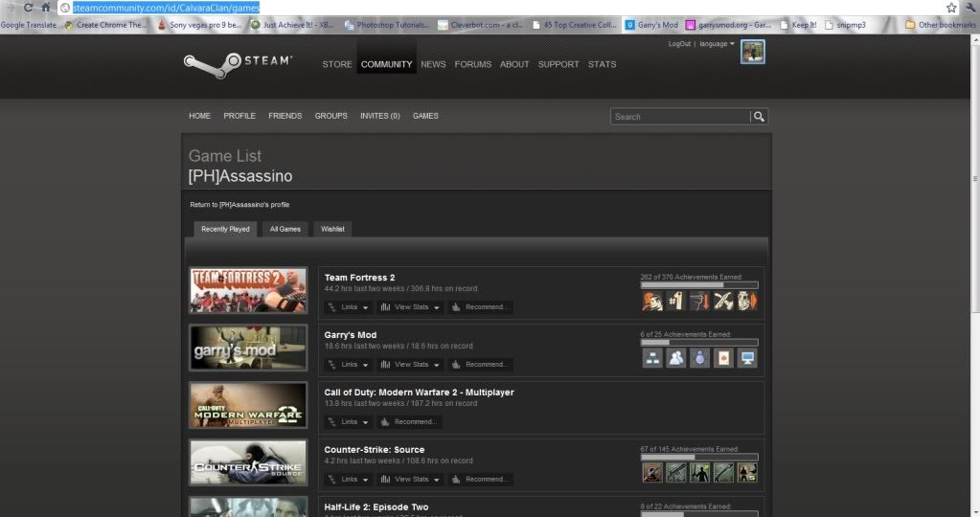The image size is (980, 517).
Task: Expand the Links dropdown for Team Fortress 2
Action: 348,307
